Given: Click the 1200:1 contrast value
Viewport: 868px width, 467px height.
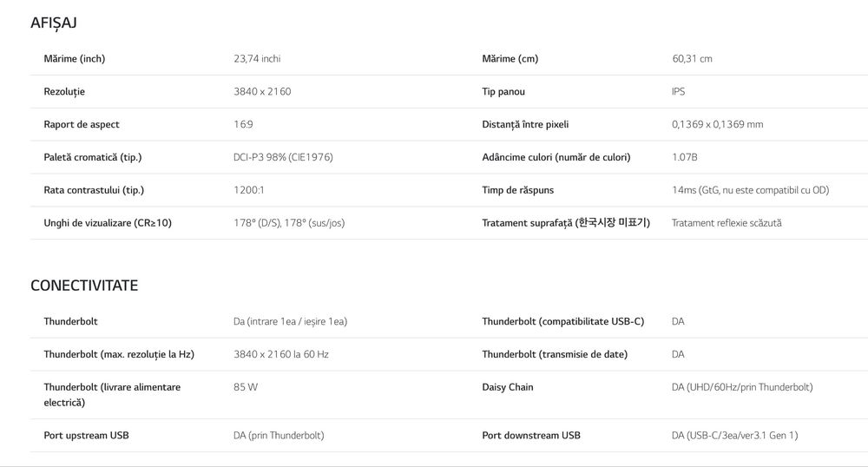Looking at the screenshot, I should tap(249, 190).
